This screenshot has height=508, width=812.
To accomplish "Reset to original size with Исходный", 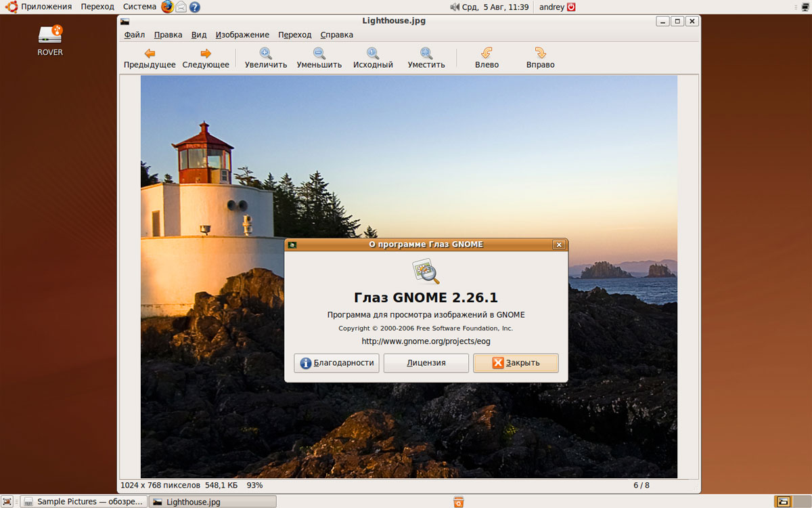I will click(373, 58).
